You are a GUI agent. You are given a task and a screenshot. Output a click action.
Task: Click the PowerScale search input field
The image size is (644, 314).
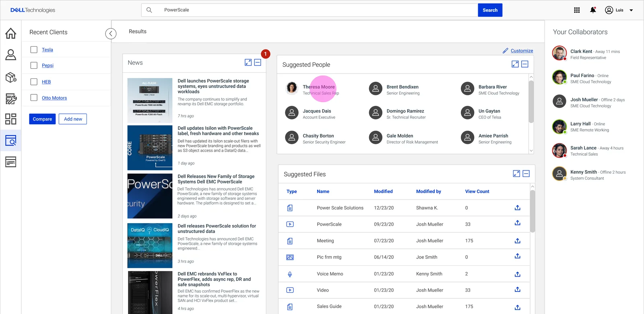click(x=310, y=10)
